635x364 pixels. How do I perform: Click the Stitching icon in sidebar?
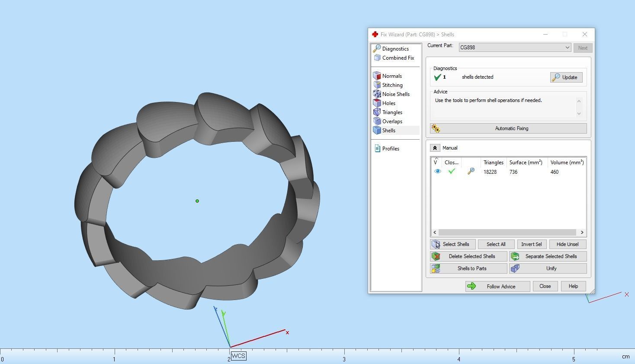[x=377, y=85]
